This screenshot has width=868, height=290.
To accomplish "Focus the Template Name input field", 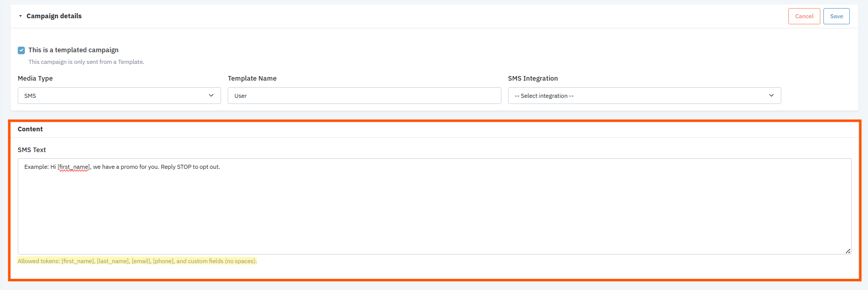I will point(364,96).
